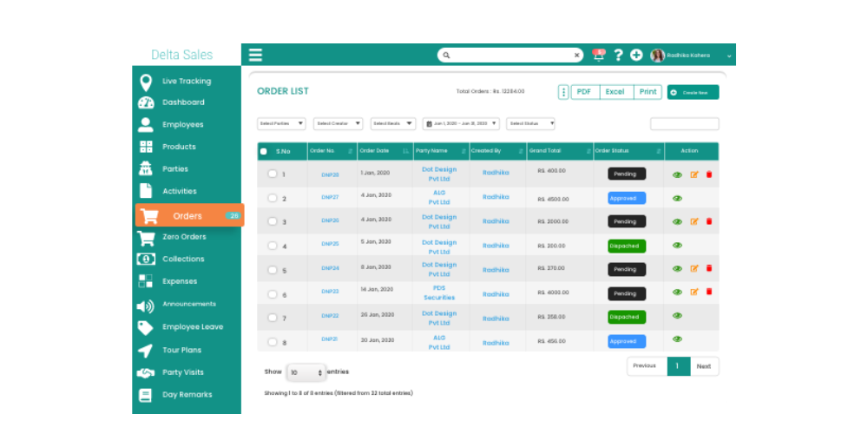Toggle the select-all checkbox in header
The height and width of the screenshot is (434, 868).
pyautogui.click(x=264, y=151)
